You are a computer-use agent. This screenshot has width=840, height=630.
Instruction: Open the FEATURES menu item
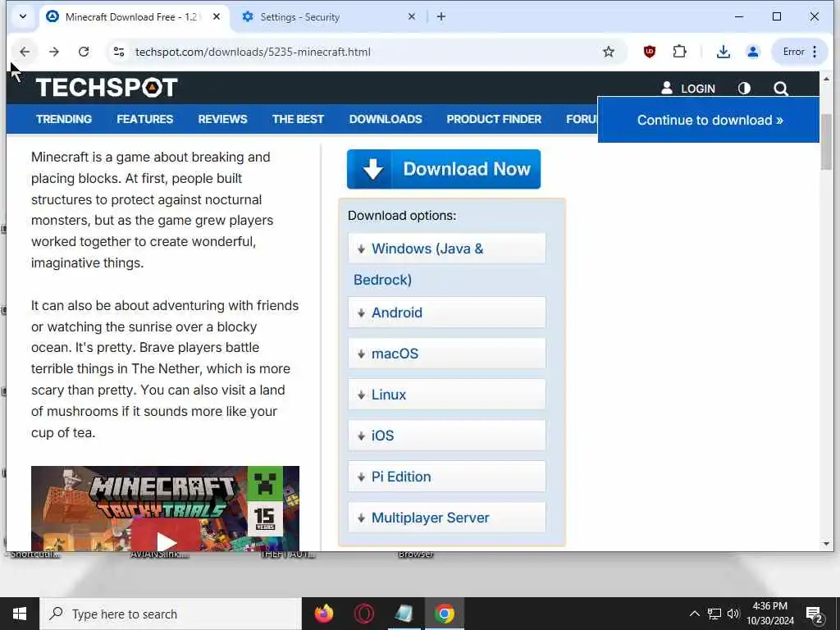[144, 119]
